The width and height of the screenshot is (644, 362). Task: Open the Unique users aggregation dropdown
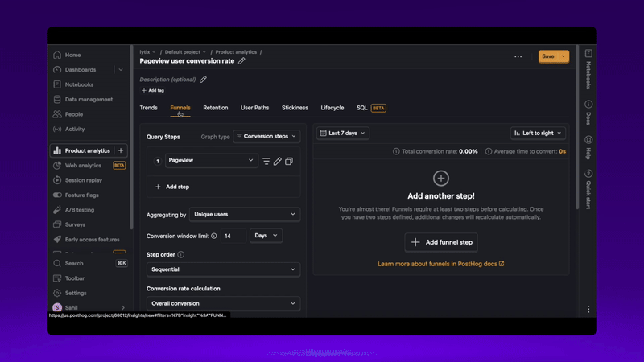[x=245, y=215]
